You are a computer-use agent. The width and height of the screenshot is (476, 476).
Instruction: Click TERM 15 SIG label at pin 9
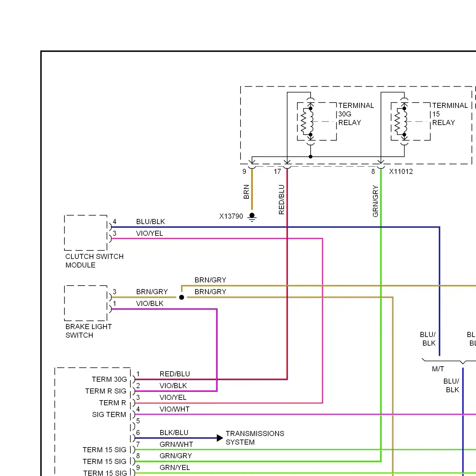coord(105,473)
